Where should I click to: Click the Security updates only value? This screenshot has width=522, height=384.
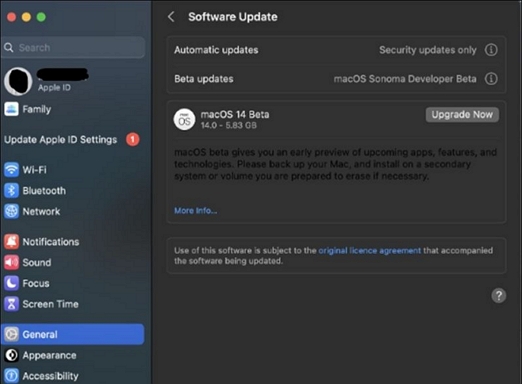[428, 50]
